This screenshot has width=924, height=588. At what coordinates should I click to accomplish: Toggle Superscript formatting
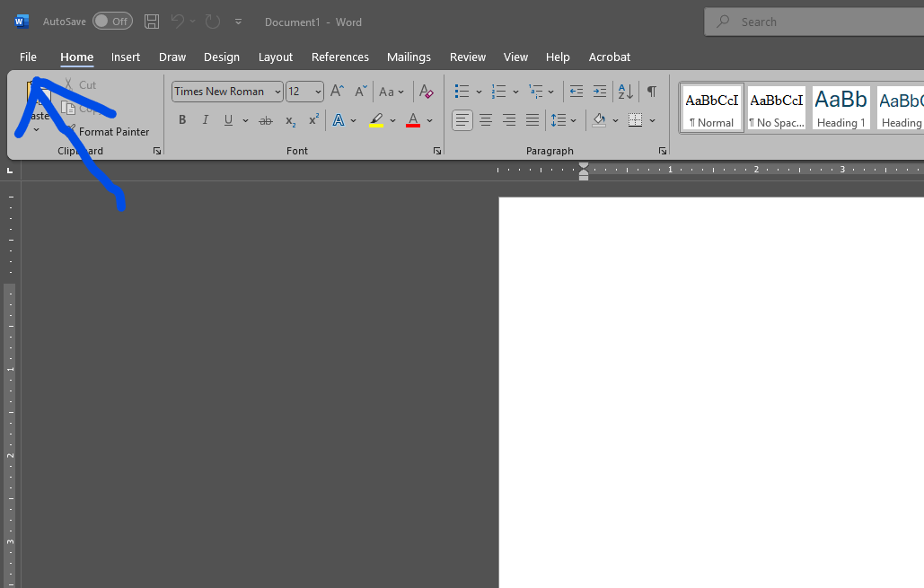(x=314, y=119)
